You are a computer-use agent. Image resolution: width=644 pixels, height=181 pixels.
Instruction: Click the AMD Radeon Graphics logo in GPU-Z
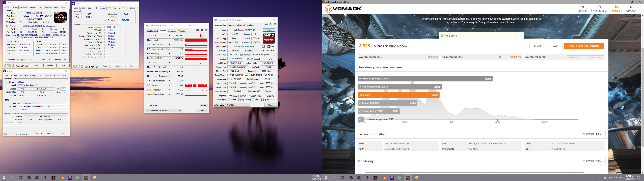pos(269,38)
